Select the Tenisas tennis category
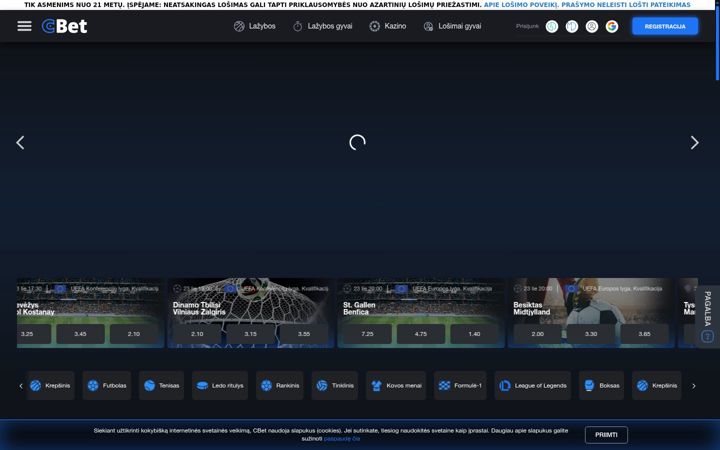This screenshot has width=720, height=450. pyautogui.click(x=162, y=386)
